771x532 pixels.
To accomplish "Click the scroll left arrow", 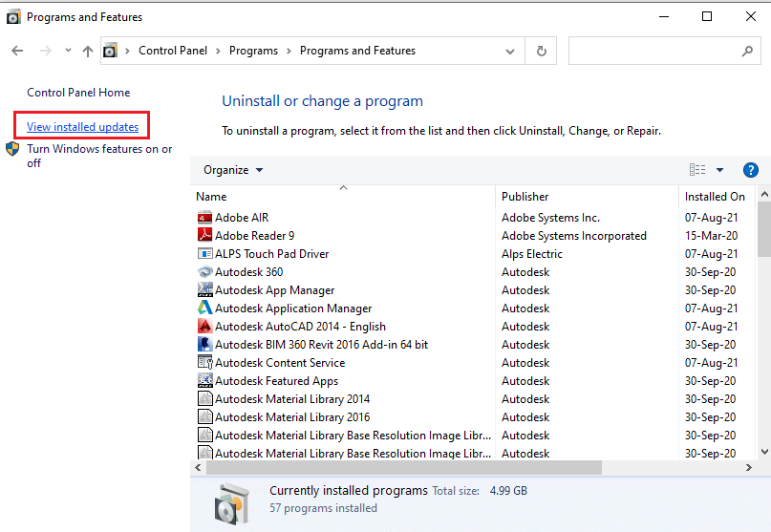I will (x=198, y=468).
